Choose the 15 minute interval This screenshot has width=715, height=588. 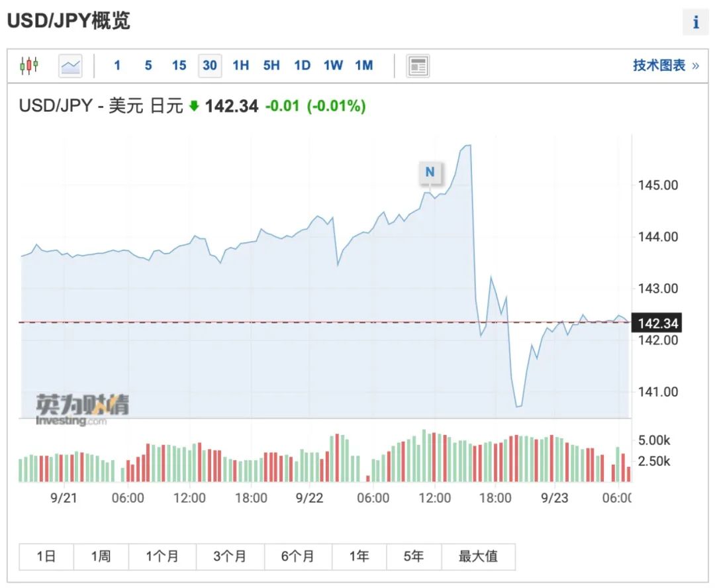pyautogui.click(x=179, y=66)
